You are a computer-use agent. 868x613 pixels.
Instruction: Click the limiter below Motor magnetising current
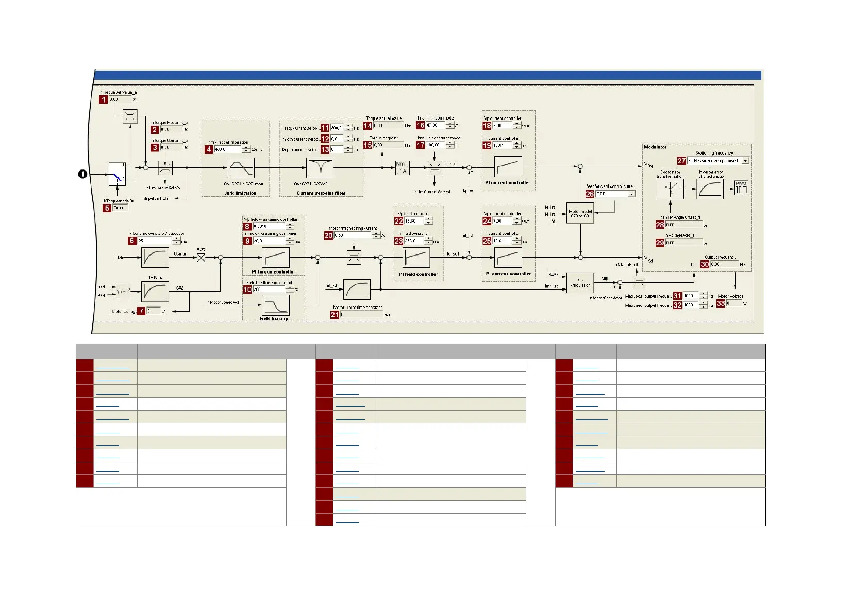(x=354, y=258)
